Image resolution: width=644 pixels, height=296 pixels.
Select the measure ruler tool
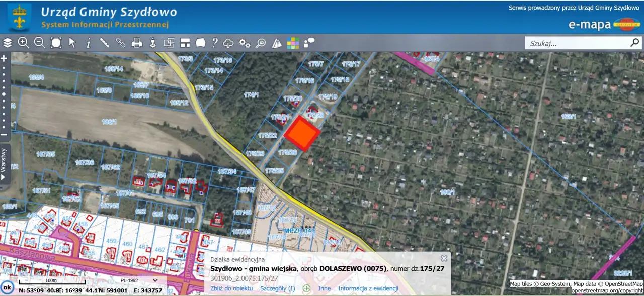click(105, 43)
